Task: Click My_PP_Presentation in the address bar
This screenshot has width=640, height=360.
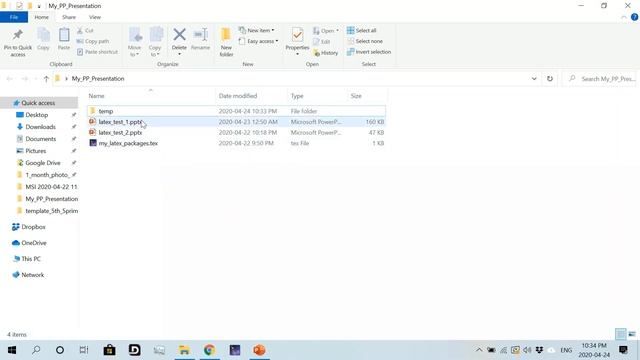Action: [98, 79]
